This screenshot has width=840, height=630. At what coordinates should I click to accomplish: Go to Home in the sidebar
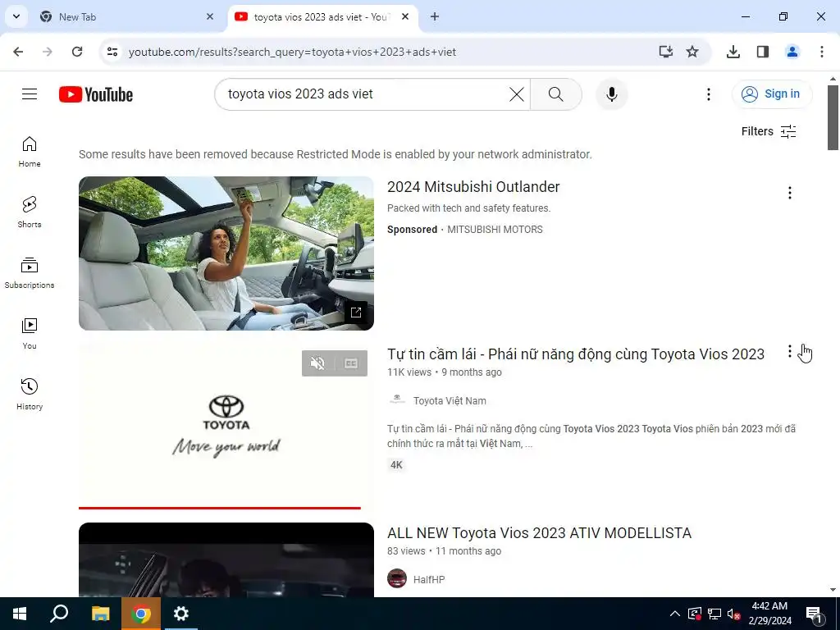point(30,152)
